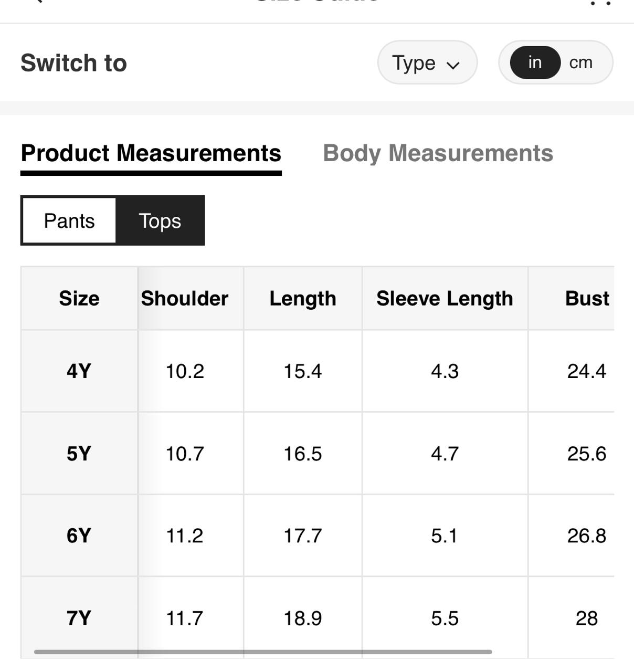
Task: Click the Shoulder column header
Action: 185,298
